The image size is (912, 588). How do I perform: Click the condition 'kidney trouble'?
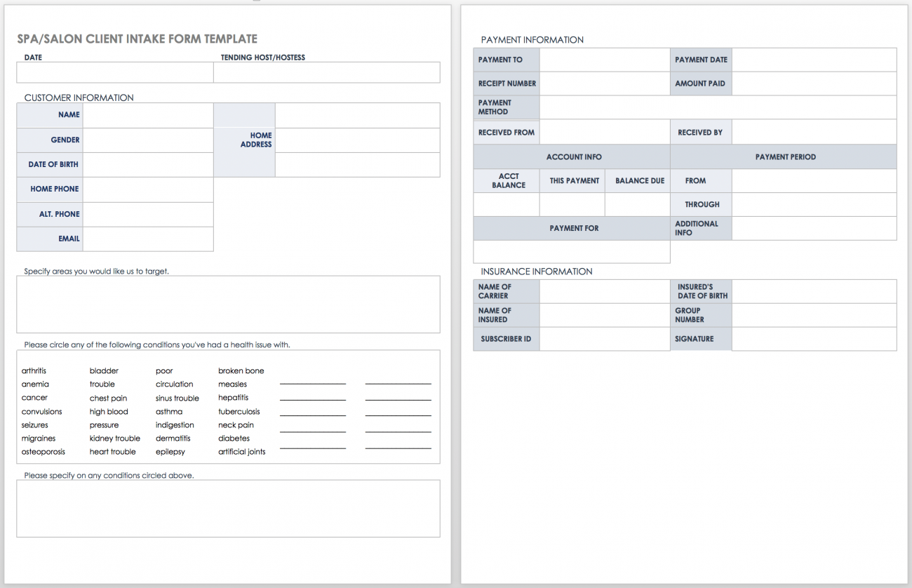(115, 439)
